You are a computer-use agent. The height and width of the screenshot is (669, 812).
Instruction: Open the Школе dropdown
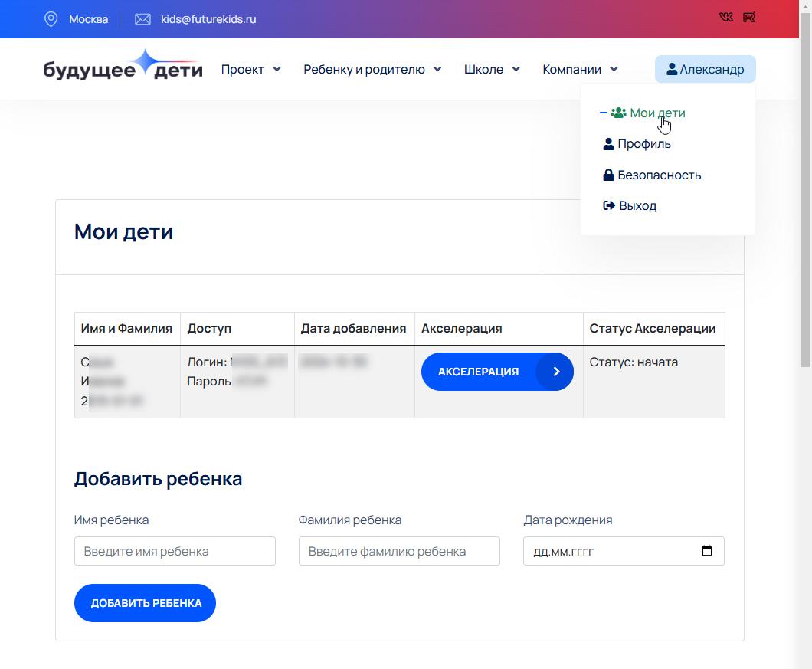pyautogui.click(x=492, y=69)
